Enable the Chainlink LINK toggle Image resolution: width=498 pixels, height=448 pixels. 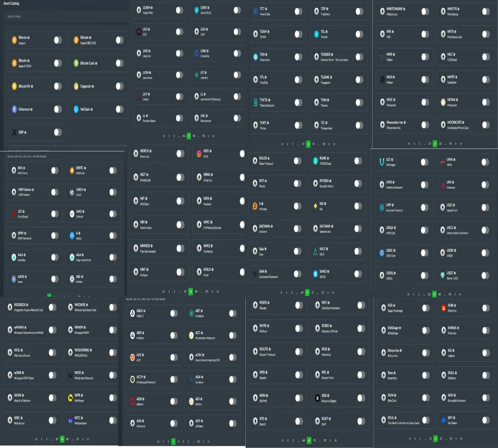click(x=237, y=54)
